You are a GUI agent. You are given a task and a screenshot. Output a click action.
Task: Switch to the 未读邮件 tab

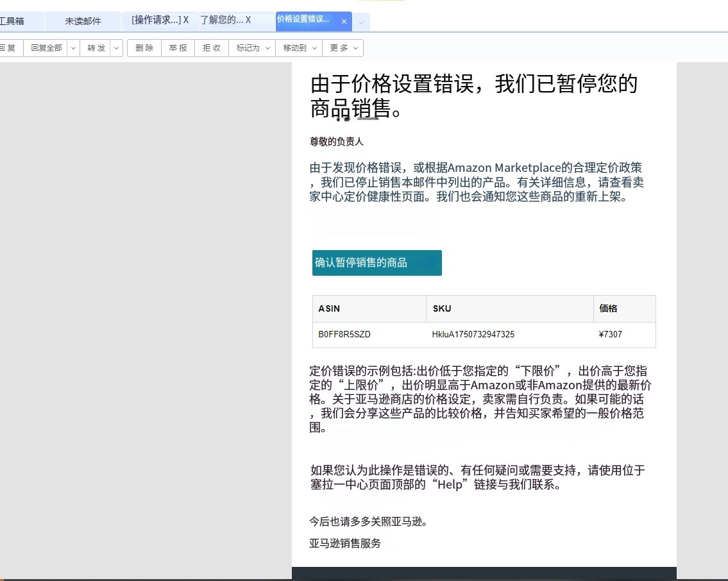pyautogui.click(x=83, y=21)
